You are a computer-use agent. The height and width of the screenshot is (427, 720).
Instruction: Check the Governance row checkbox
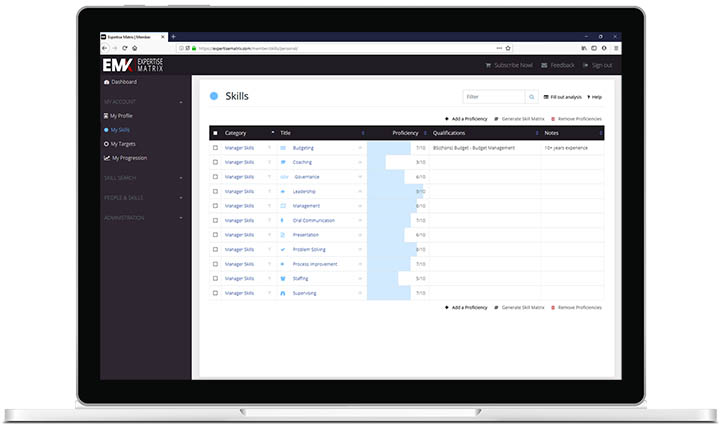215,177
